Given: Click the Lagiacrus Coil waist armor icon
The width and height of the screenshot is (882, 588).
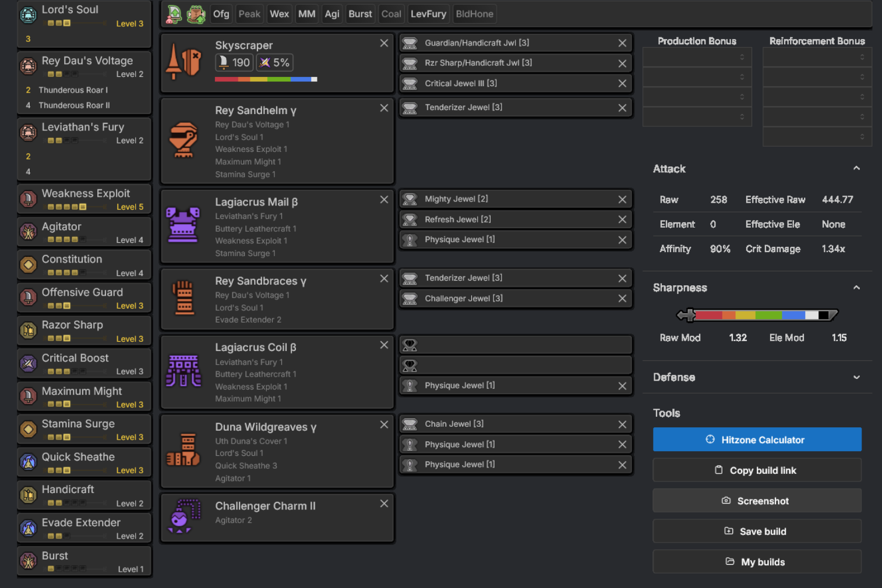Looking at the screenshot, I should click(x=184, y=371).
